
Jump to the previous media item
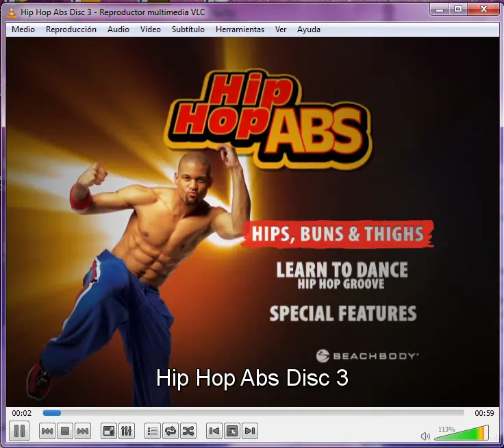[47, 431]
